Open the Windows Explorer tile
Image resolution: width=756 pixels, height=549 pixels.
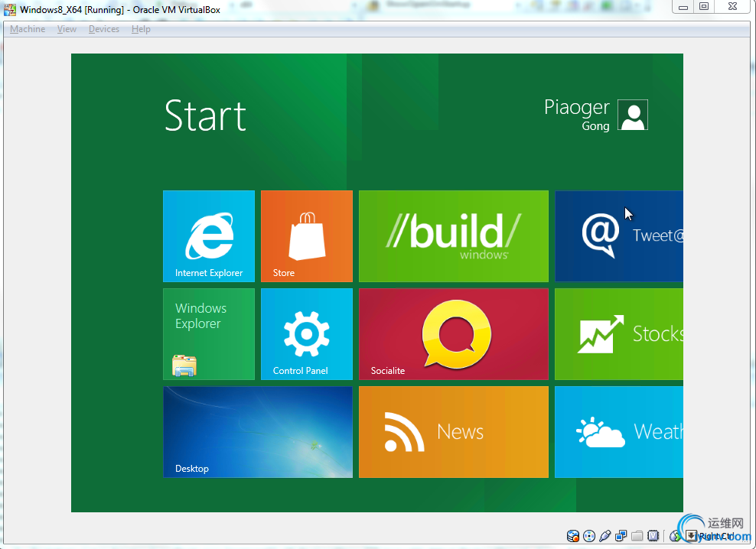click(209, 334)
